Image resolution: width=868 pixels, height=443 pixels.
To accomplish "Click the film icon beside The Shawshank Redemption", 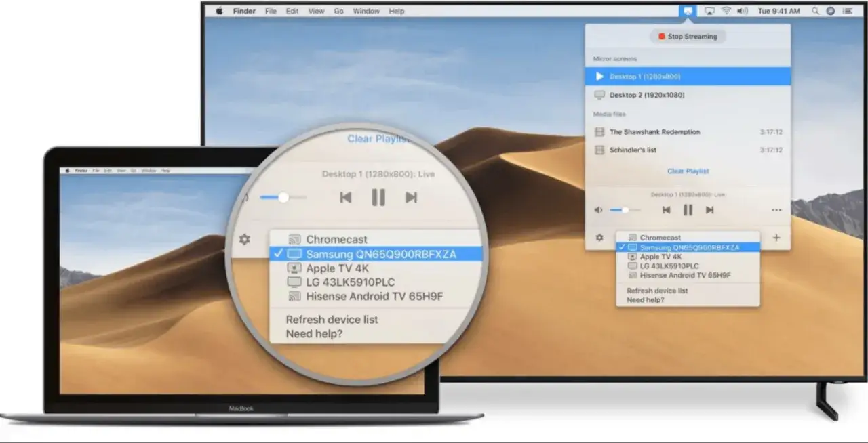I will coord(599,132).
